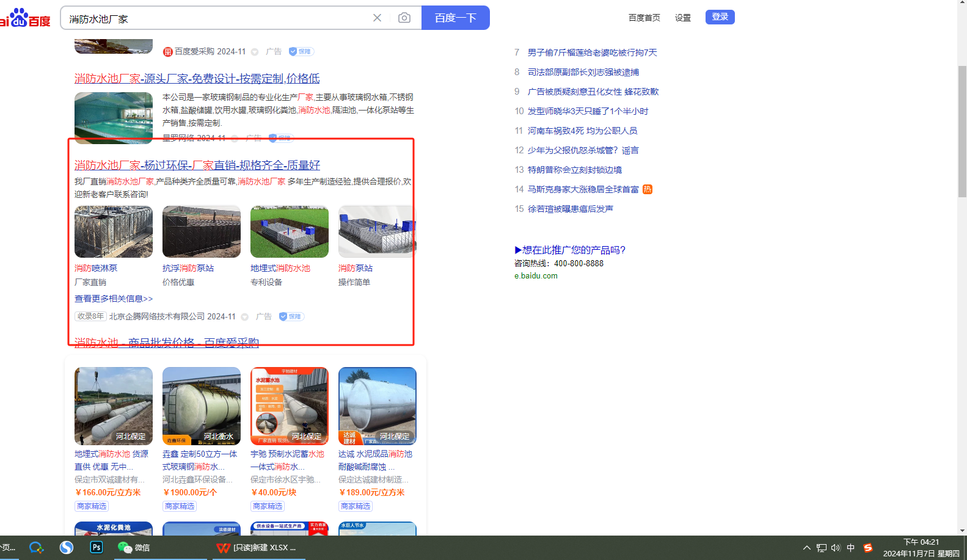Open hot search 马斯克身家大涨稳居全球首富
Viewport: 967px width, 560px height.
tap(583, 189)
